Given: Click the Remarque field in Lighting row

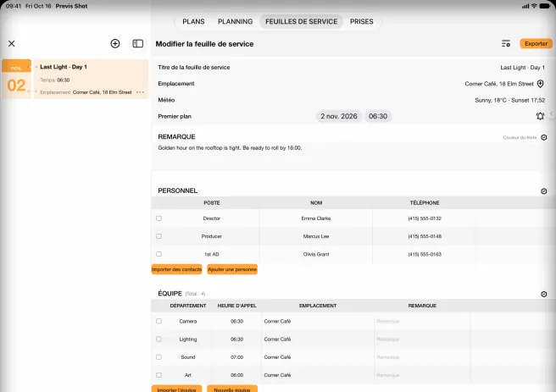Looking at the screenshot, I should click(388, 340).
